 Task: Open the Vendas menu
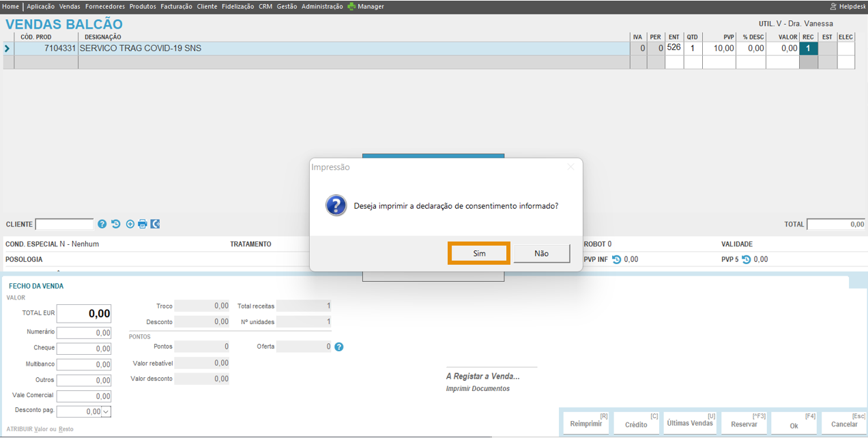tap(70, 6)
